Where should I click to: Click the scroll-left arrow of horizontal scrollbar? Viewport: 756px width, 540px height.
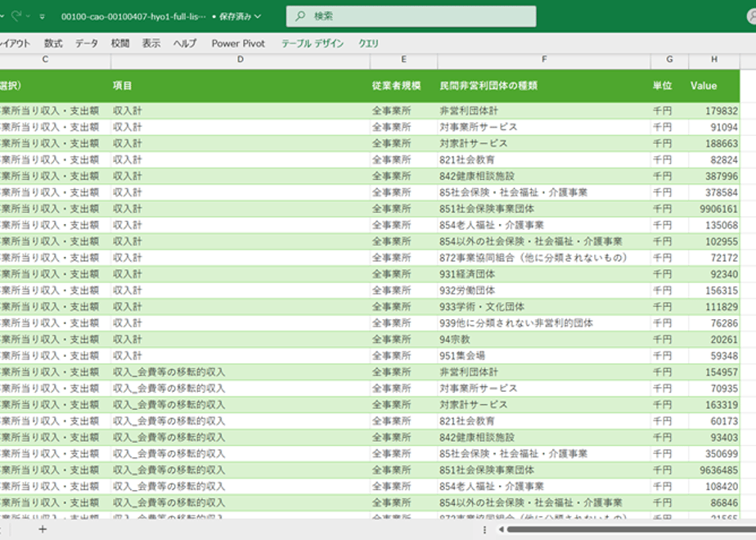tap(501, 529)
